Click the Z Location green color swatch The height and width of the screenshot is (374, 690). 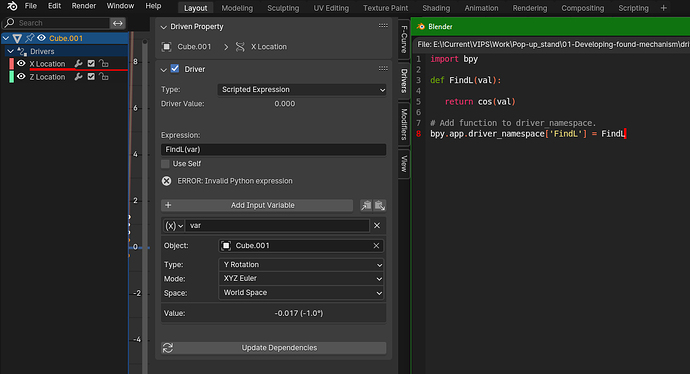11,77
